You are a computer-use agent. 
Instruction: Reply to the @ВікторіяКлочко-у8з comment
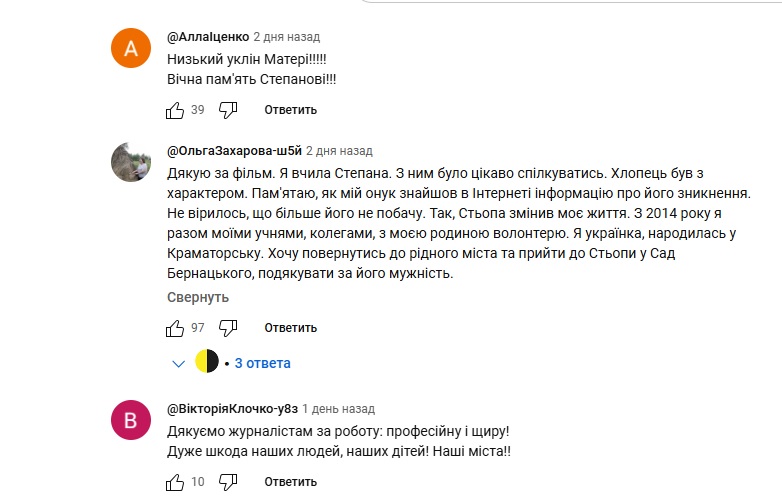(x=291, y=482)
